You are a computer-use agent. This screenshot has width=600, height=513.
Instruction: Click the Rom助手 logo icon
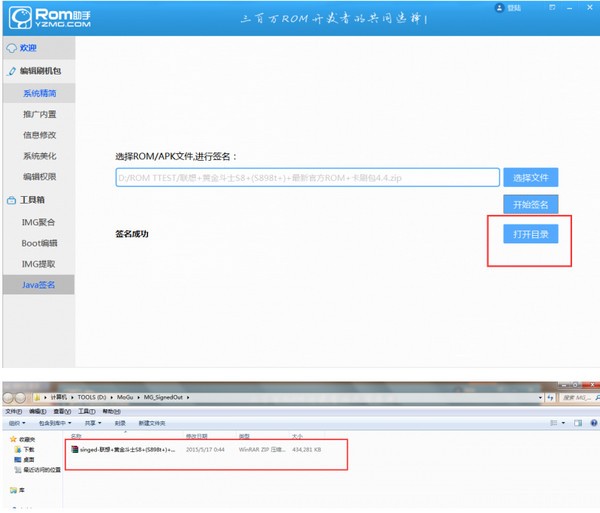(20, 18)
